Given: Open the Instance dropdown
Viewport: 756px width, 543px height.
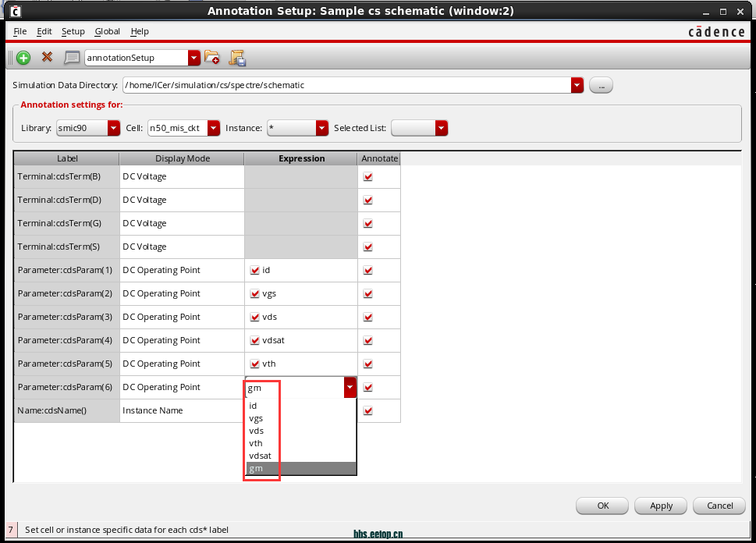Looking at the screenshot, I should pos(322,128).
